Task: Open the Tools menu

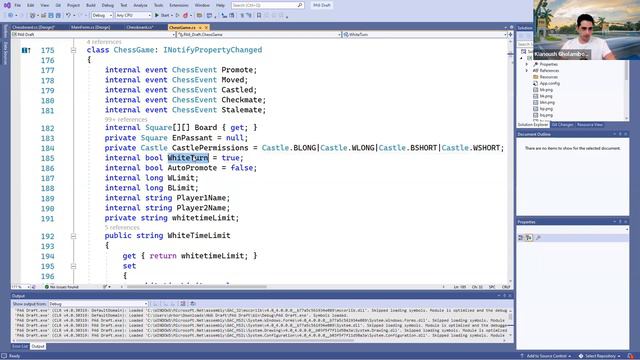Action: point(158,5)
